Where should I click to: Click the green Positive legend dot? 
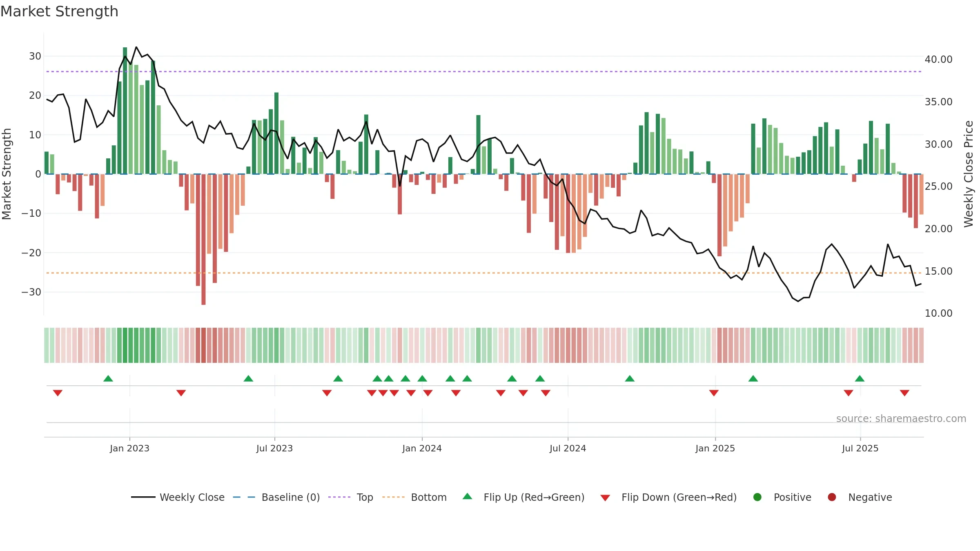pyautogui.click(x=757, y=497)
